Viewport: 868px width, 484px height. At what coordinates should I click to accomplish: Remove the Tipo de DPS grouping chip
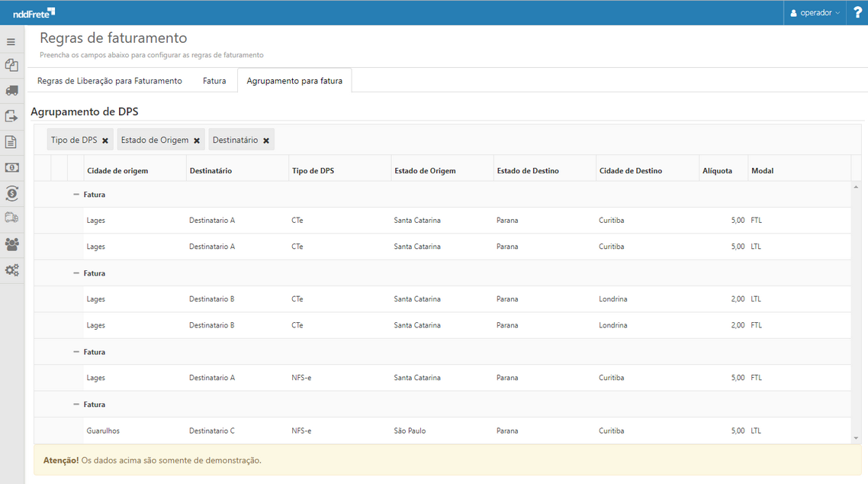click(x=105, y=140)
